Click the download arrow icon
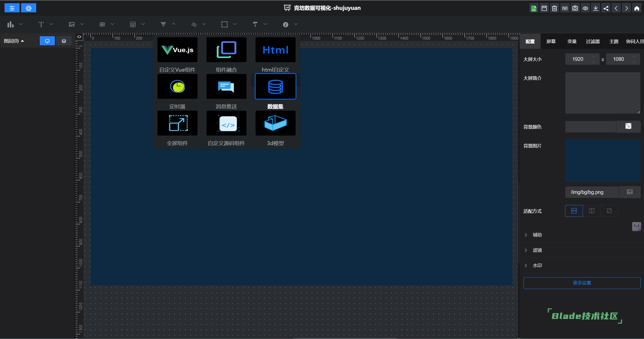The height and width of the screenshot is (339, 644). pos(596,8)
